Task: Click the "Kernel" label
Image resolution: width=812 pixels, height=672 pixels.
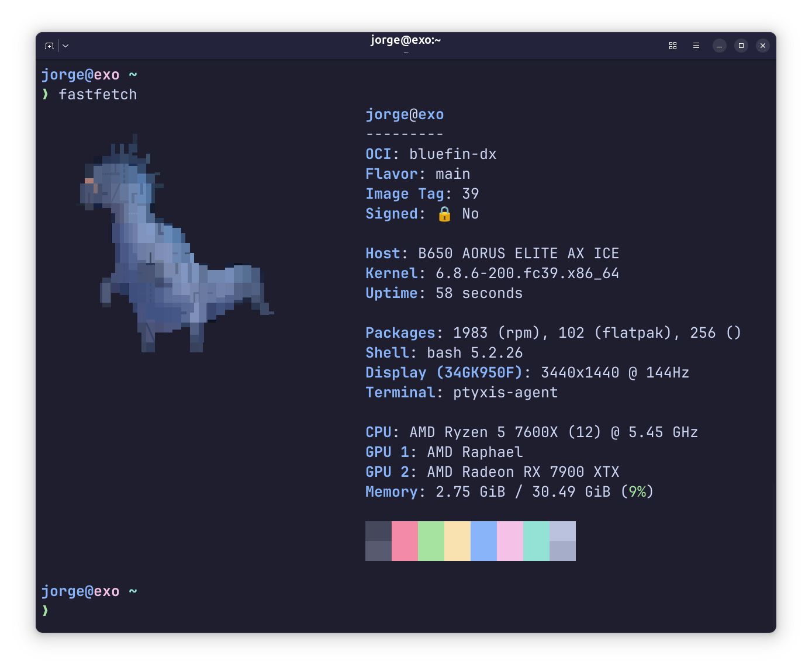Action: tap(392, 273)
